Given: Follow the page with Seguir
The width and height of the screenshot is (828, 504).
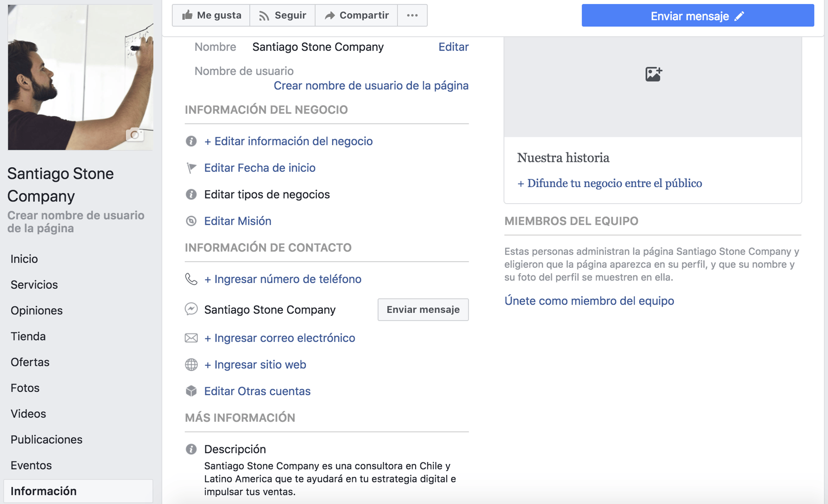Looking at the screenshot, I should click(282, 15).
